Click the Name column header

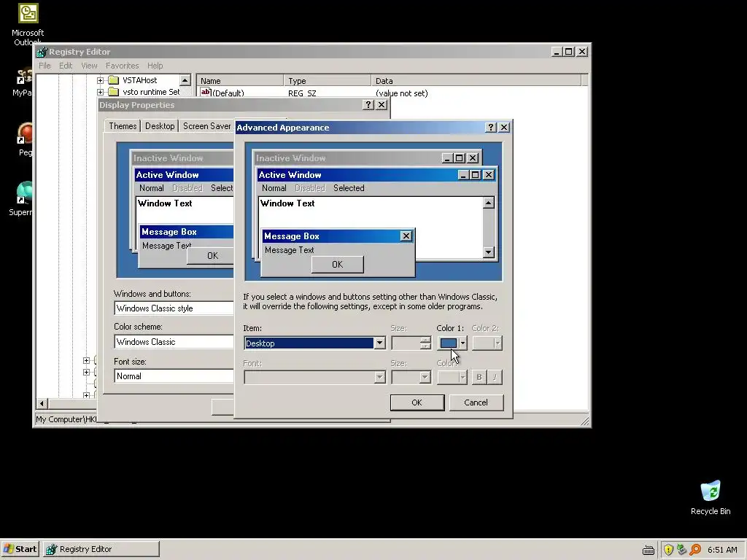pyautogui.click(x=240, y=80)
